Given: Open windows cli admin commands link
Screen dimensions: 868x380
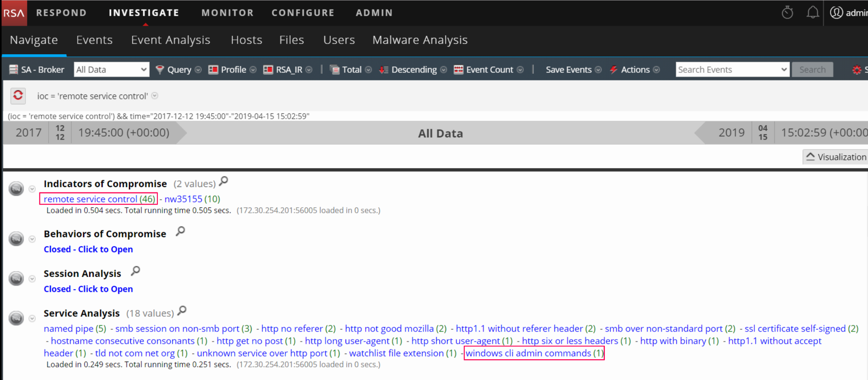Looking at the screenshot, I should coord(534,353).
